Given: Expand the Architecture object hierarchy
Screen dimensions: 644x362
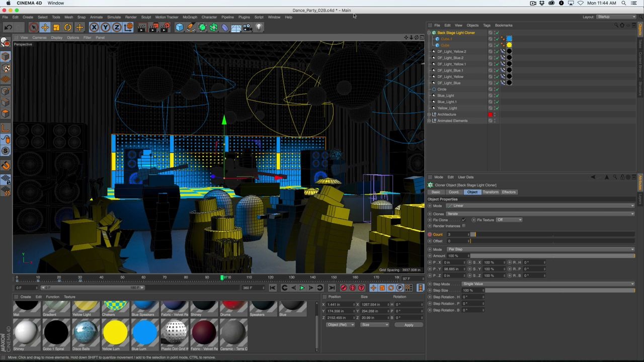Looking at the screenshot, I should tap(429, 114).
